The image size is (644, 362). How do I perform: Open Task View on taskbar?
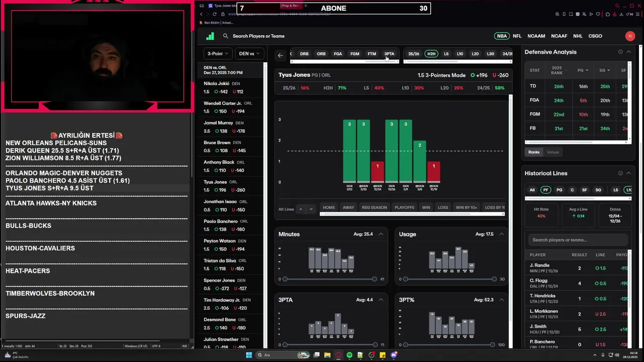(x=316, y=355)
